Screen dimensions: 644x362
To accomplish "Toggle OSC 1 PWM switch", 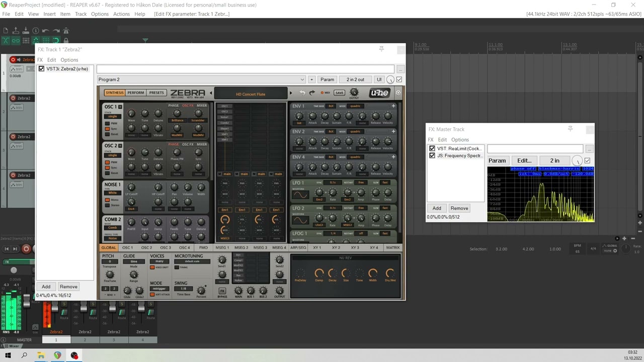I will click(x=107, y=123).
